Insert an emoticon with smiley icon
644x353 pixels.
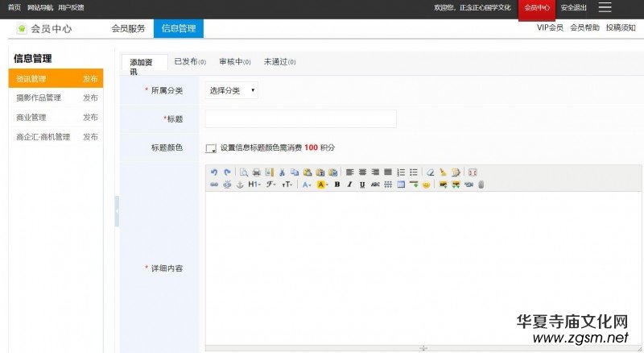(x=426, y=185)
